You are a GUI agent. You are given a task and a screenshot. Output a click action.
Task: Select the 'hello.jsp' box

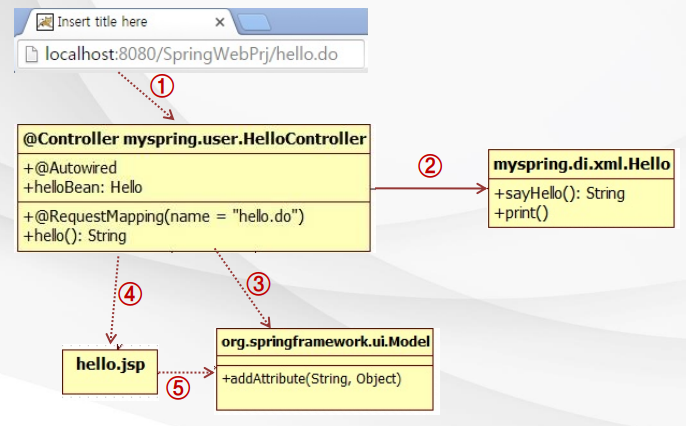pos(110,372)
